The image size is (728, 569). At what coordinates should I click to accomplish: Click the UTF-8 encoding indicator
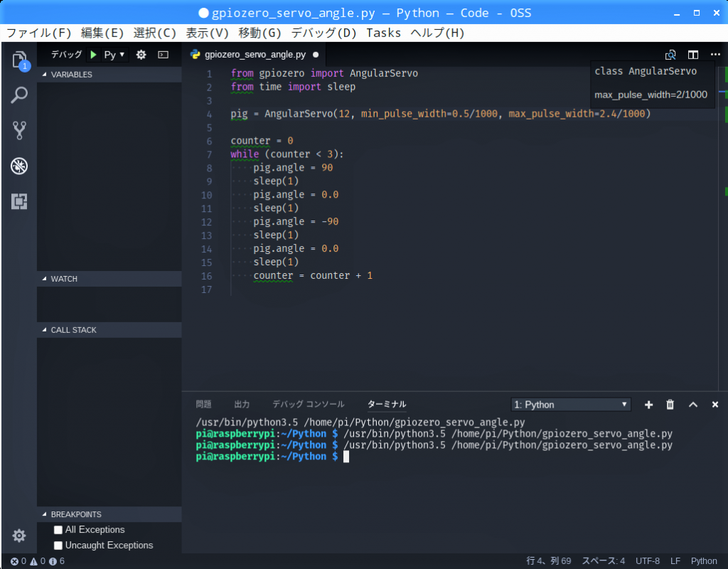pos(647,561)
